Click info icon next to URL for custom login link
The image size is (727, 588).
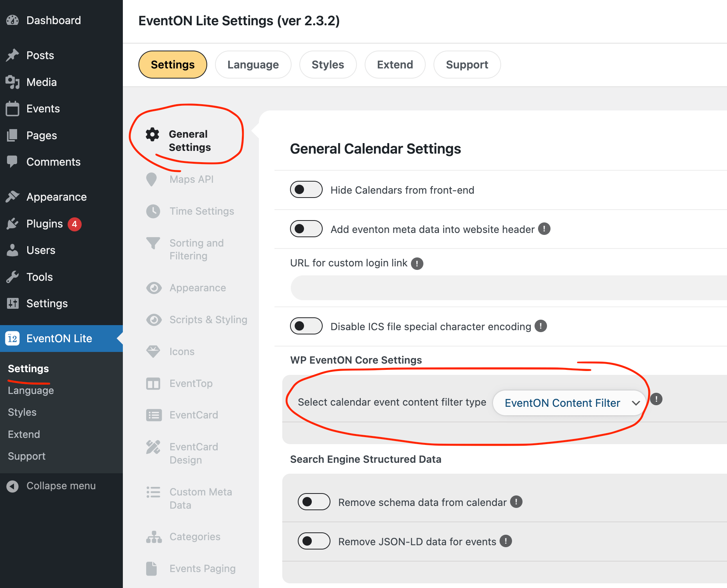pyautogui.click(x=417, y=264)
